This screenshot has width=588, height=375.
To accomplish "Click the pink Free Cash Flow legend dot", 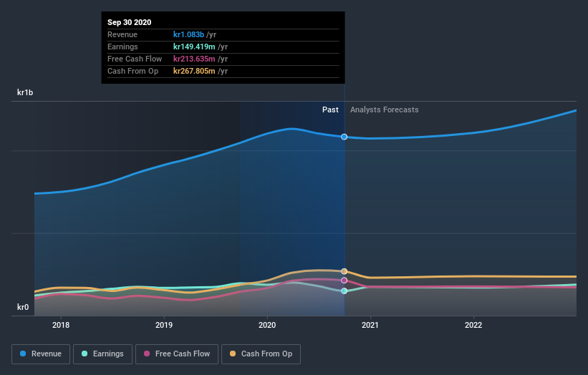I will pyautogui.click(x=147, y=354).
